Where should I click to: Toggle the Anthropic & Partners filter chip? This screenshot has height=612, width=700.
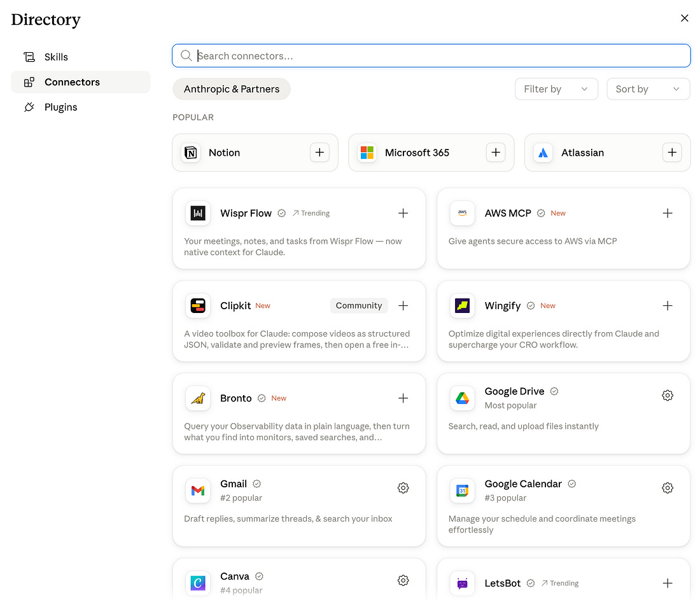coord(232,89)
